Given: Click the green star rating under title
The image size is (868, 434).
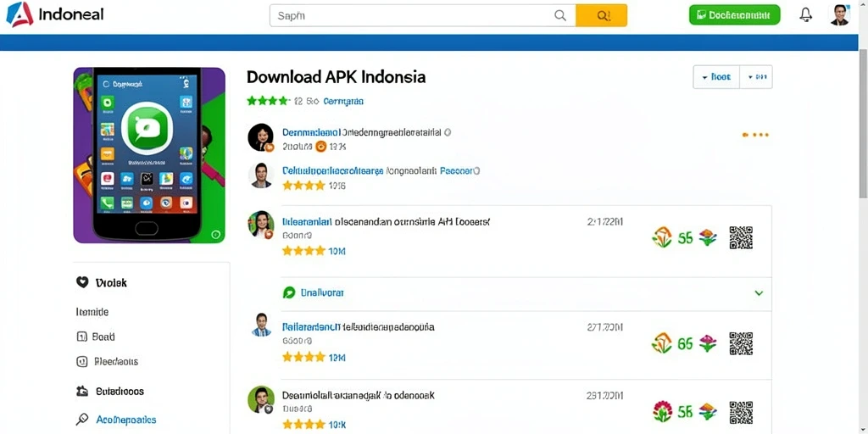Looking at the screenshot, I should (268, 101).
